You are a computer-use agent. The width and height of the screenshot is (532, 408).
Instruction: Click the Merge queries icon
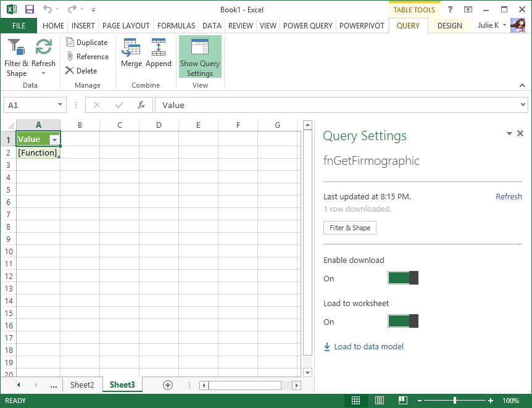click(131, 53)
